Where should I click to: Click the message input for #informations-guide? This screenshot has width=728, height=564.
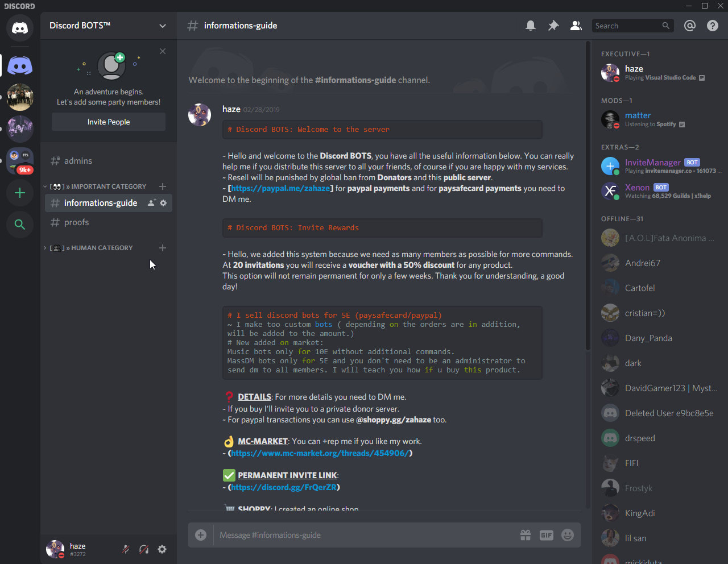tap(364, 535)
